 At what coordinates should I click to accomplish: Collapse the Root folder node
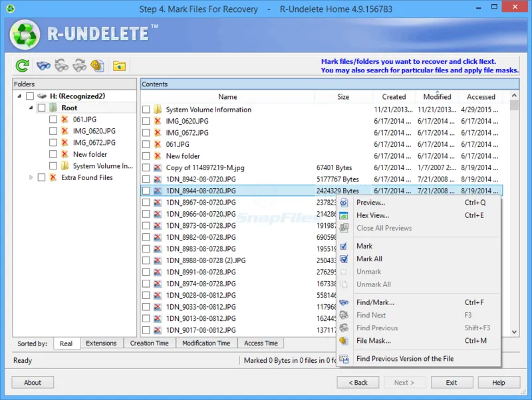[x=31, y=108]
